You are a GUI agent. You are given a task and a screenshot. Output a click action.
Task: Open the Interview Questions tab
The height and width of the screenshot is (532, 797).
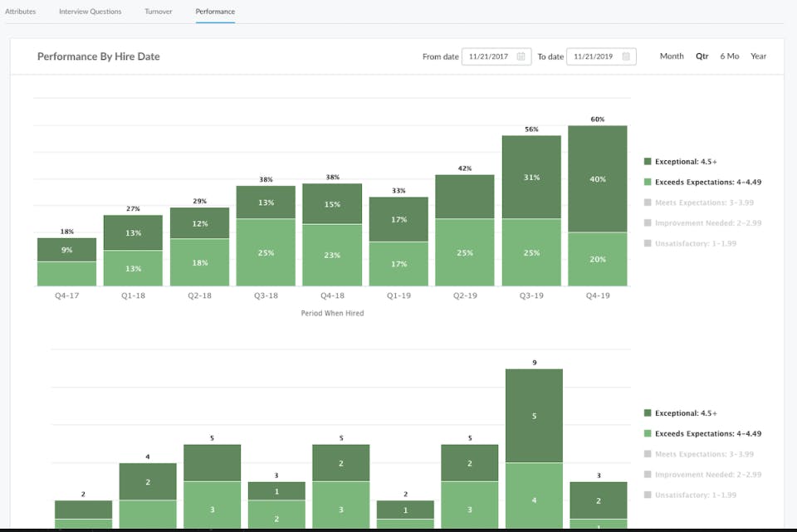[x=90, y=11]
